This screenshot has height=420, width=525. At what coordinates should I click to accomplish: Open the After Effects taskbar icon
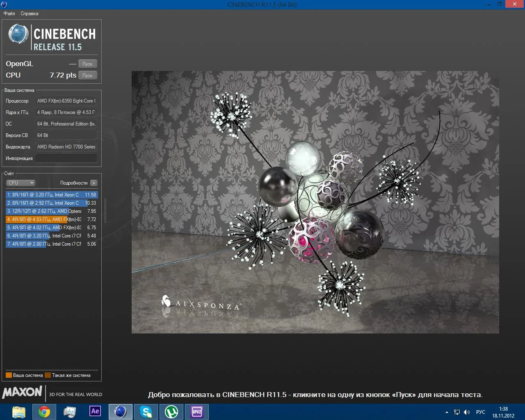point(95,411)
